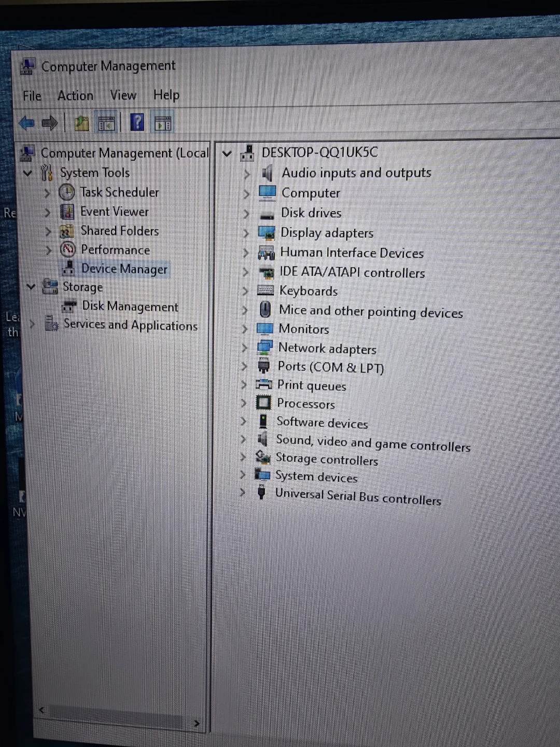Click the Forward arrow toolbar icon
560x747 pixels.
[x=49, y=123]
